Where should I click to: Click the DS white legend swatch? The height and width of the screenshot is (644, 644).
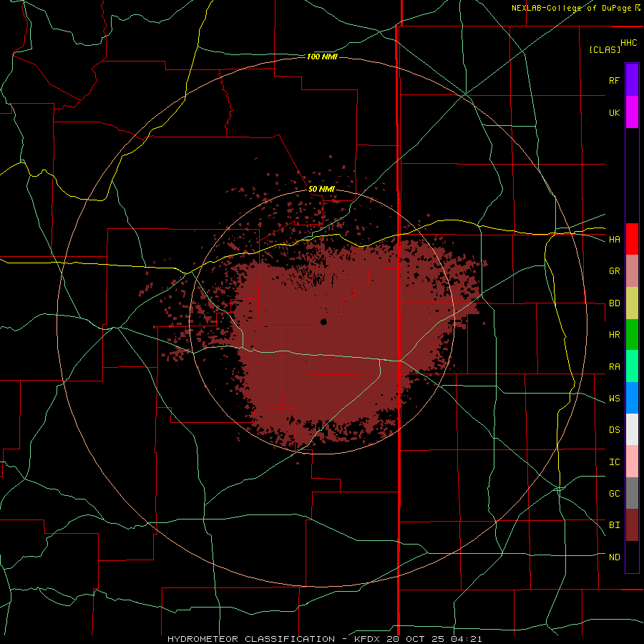[632, 429]
